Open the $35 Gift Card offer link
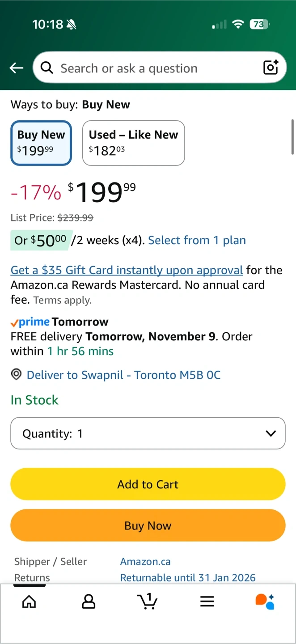296x644 pixels. coord(127,270)
